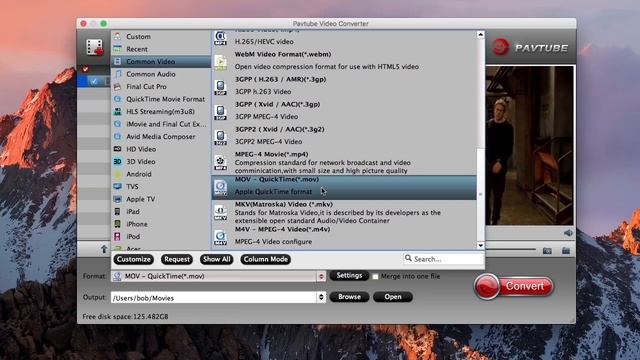Click the format Search field

443,259
